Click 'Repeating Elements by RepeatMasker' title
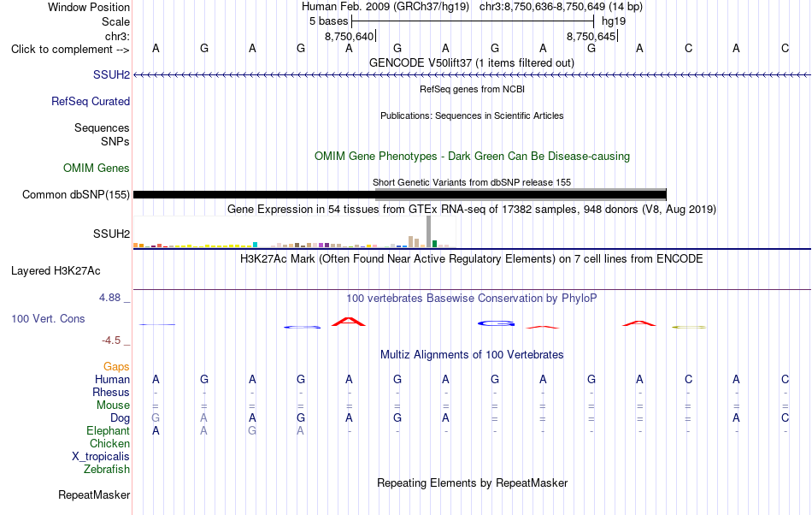 coord(472,482)
